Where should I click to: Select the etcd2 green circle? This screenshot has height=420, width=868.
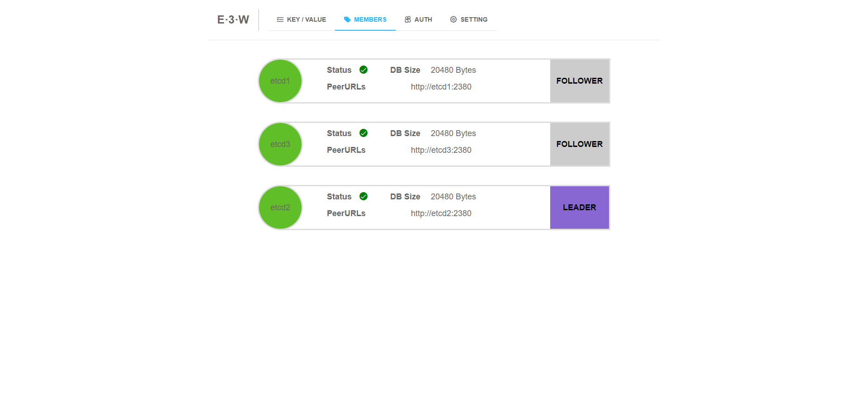tap(280, 208)
